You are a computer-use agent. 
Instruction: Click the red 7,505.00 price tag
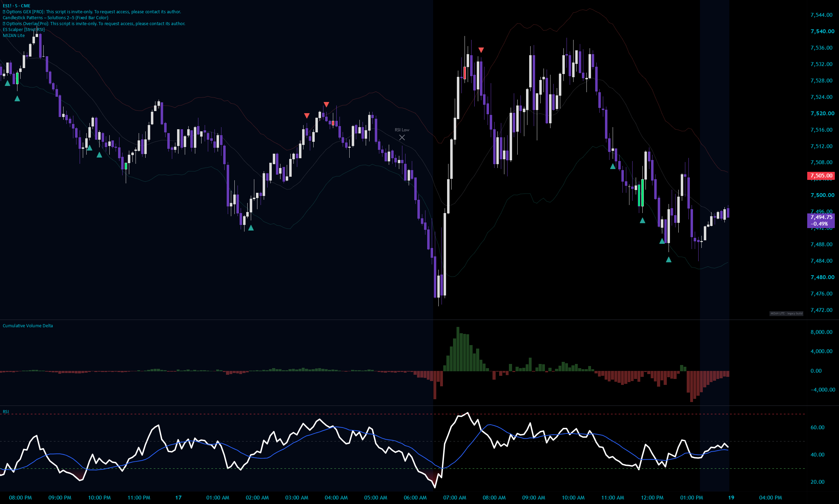[821, 176]
